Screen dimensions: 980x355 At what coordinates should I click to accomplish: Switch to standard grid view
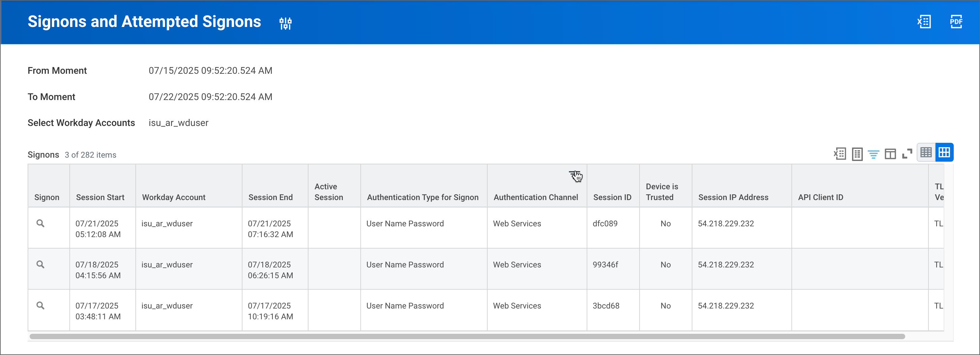[944, 153]
